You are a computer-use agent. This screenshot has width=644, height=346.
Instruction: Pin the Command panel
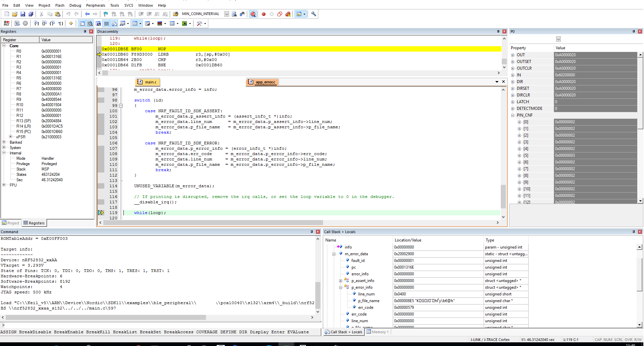(312, 232)
